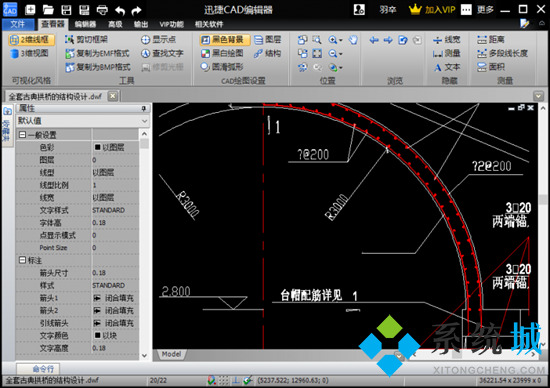Image resolution: width=550 pixels, height=388 pixels.
Task: Measure 多段线长度 polyline length
Action: (x=502, y=53)
